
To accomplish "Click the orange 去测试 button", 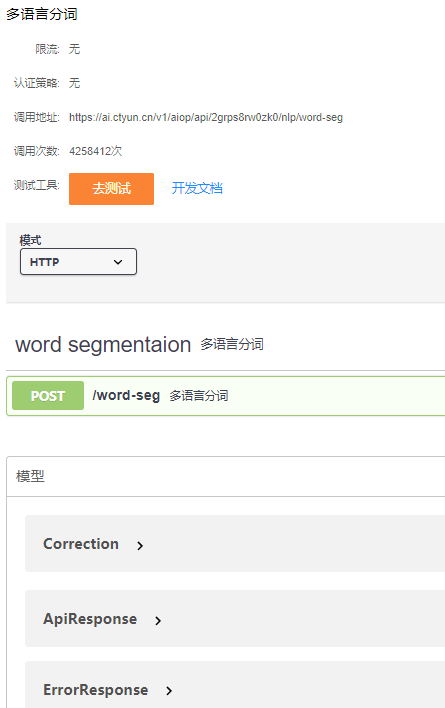I will 111,189.
